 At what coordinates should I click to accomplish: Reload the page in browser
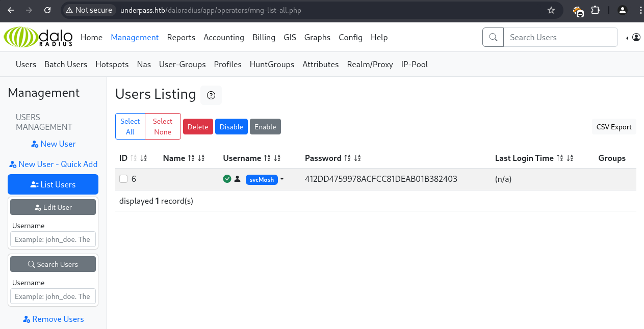tap(47, 10)
